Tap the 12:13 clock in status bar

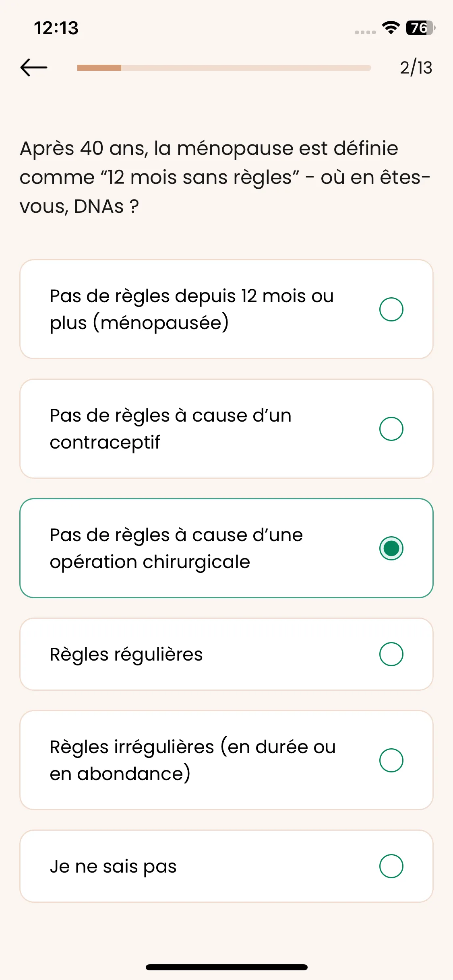click(x=56, y=28)
